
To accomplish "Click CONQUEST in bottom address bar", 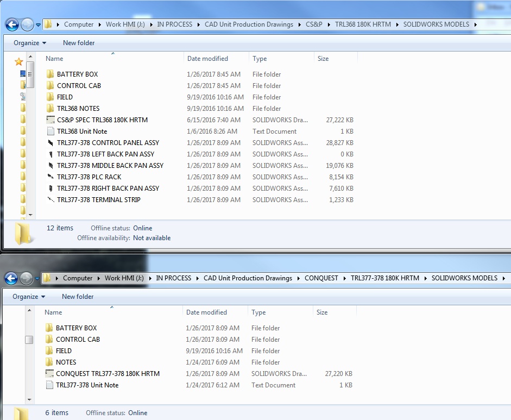I will click(x=321, y=278).
